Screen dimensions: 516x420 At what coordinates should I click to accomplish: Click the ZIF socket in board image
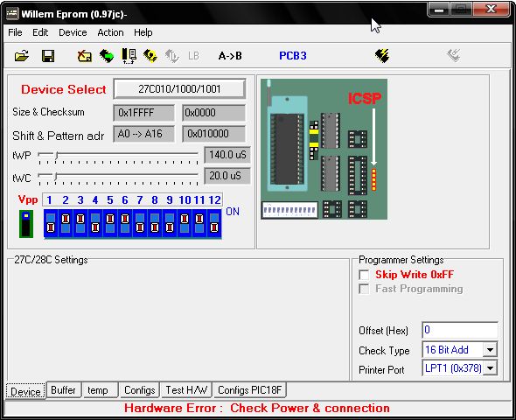click(x=287, y=143)
